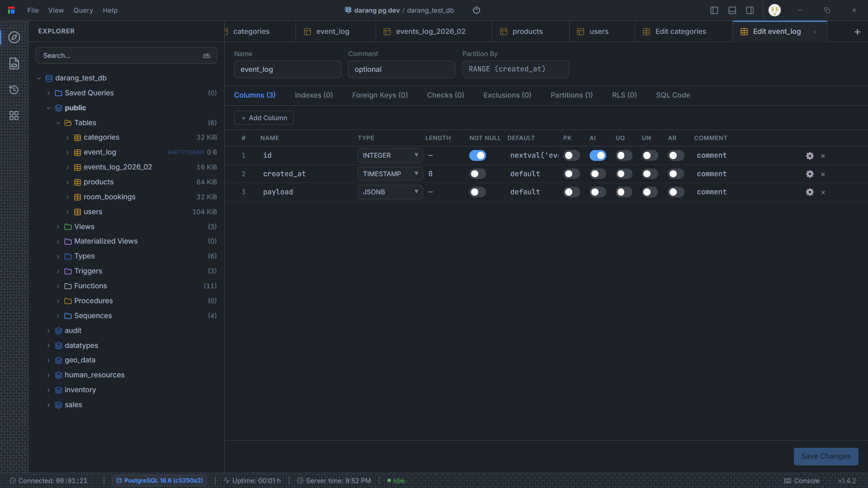Open the query history clock icon

[14, 89]
